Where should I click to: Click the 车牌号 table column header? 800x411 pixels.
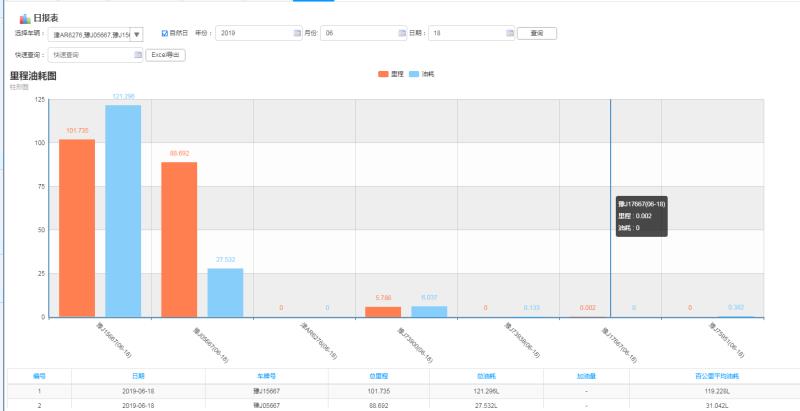pos(265,376)
